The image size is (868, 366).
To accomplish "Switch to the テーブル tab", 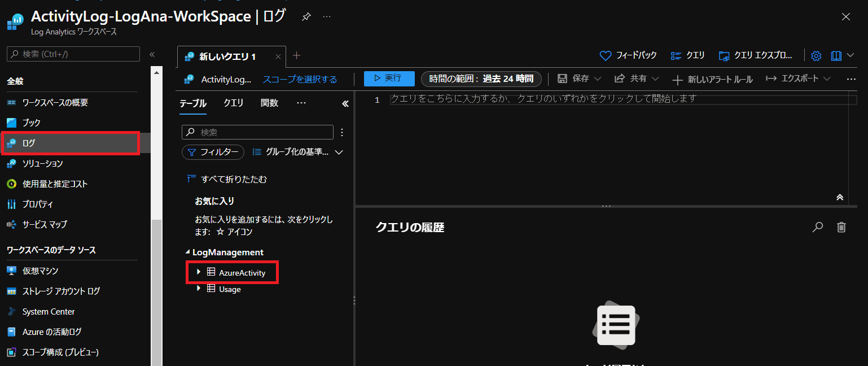I will pyautogui.click(x=193, y=103).
